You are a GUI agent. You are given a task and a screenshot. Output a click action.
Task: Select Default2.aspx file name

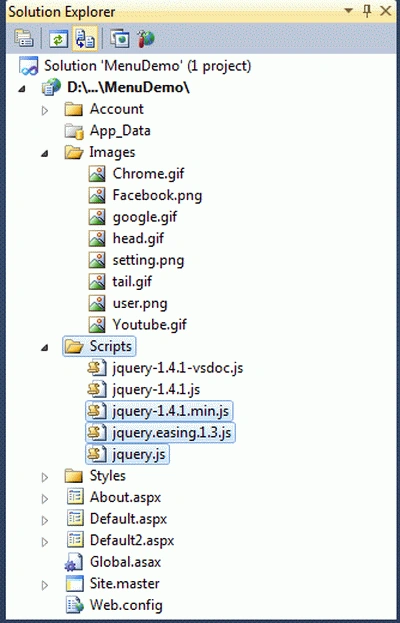pos(132,541)
